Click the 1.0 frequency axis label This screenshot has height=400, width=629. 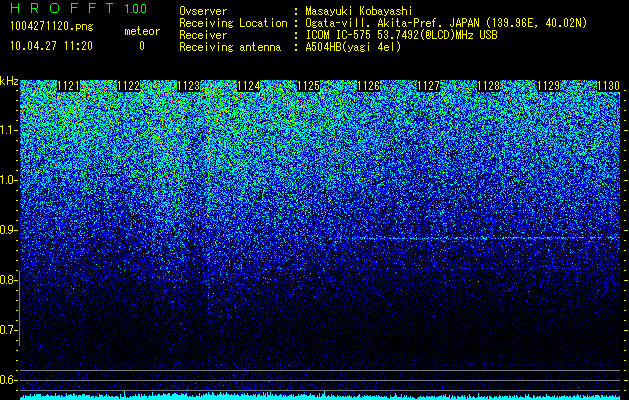[9, 180]
